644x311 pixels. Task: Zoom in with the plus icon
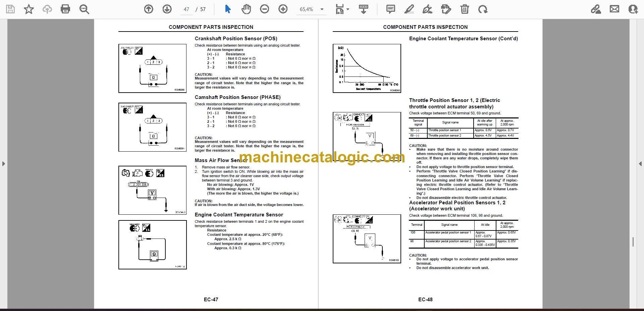(283, 9)
